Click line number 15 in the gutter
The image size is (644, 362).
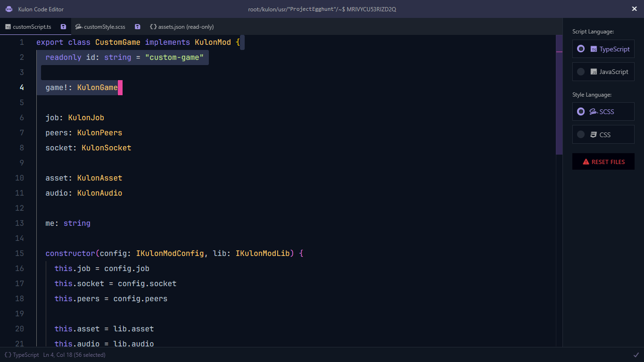19,253
